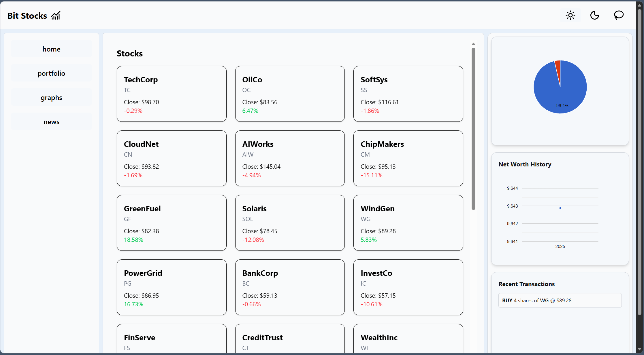
Task: Click the Bit Stocks chart logo icon
Action: 56,16
